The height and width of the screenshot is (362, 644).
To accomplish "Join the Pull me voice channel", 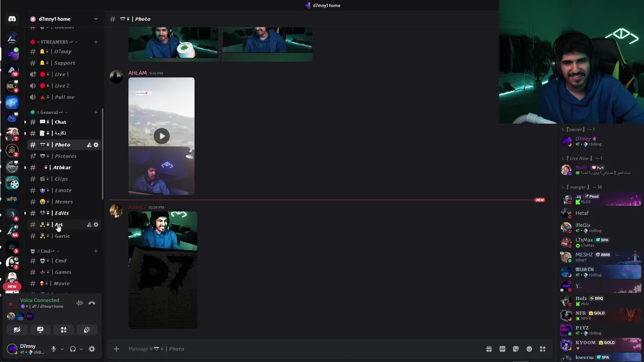I will click(x=64, y=97).
